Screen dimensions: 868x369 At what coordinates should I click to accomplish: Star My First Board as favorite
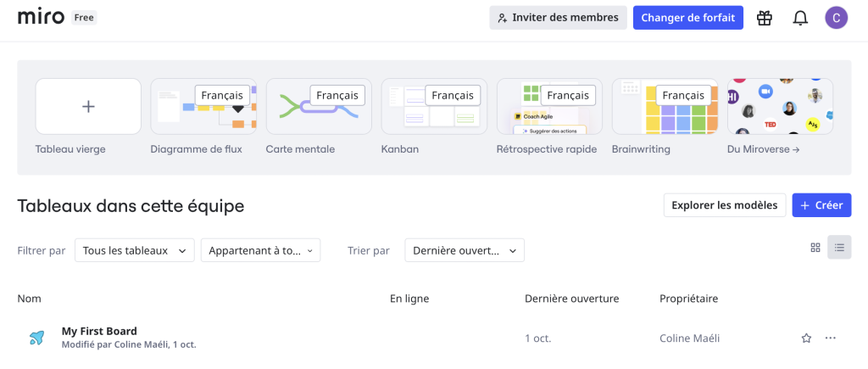[806, 338]
